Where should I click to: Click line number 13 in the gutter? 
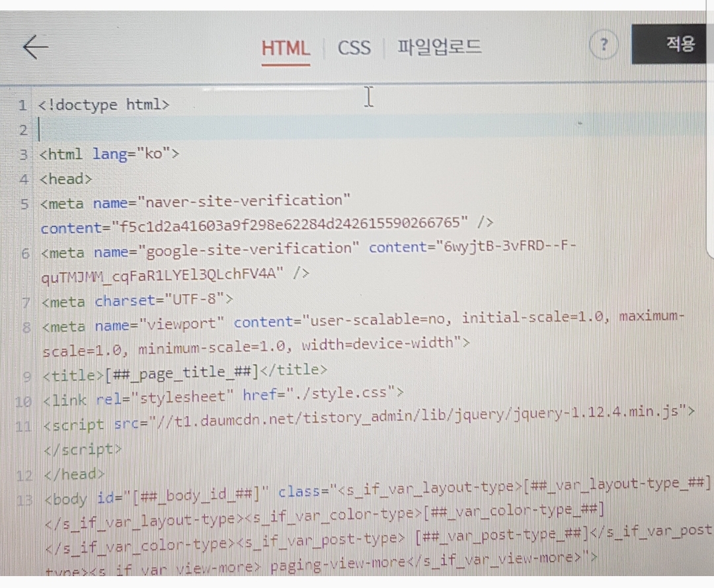pyautogui.click(x=24, y=500)
